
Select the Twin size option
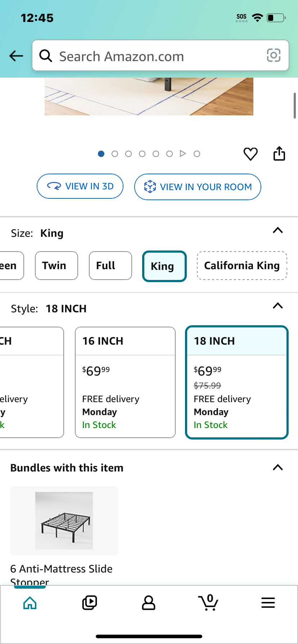pyautogui.click(x=57, y=266)
